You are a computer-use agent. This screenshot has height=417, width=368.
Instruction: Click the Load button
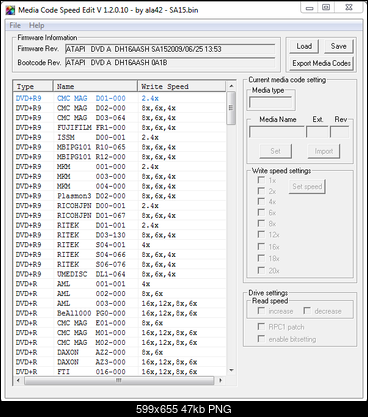click(x=304, y=46)
